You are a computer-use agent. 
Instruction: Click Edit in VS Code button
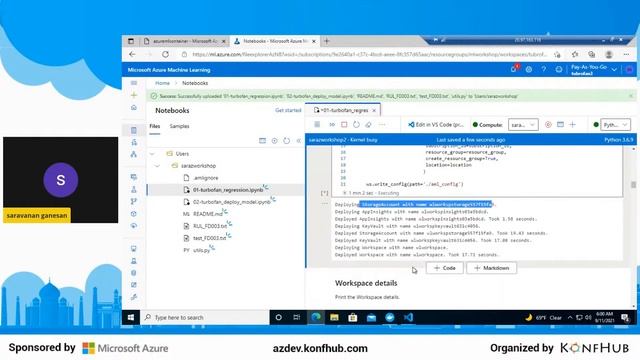(436, 124)
